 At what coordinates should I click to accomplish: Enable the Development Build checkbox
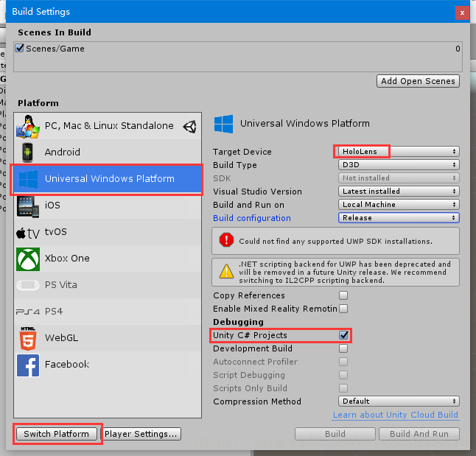[x=343, y=348]
